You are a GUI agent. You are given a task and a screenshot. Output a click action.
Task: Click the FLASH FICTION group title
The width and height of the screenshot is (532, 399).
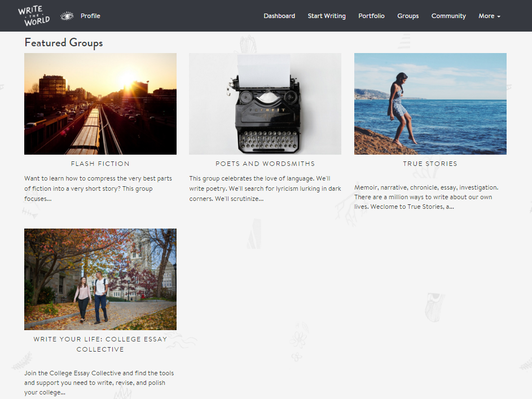(x=100, y=164)
